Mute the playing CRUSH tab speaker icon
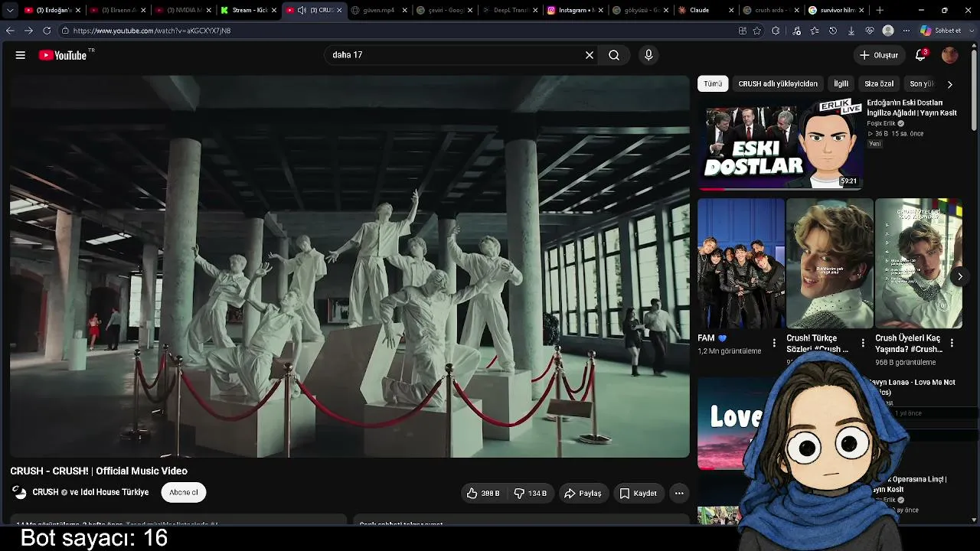 point(302,10)
